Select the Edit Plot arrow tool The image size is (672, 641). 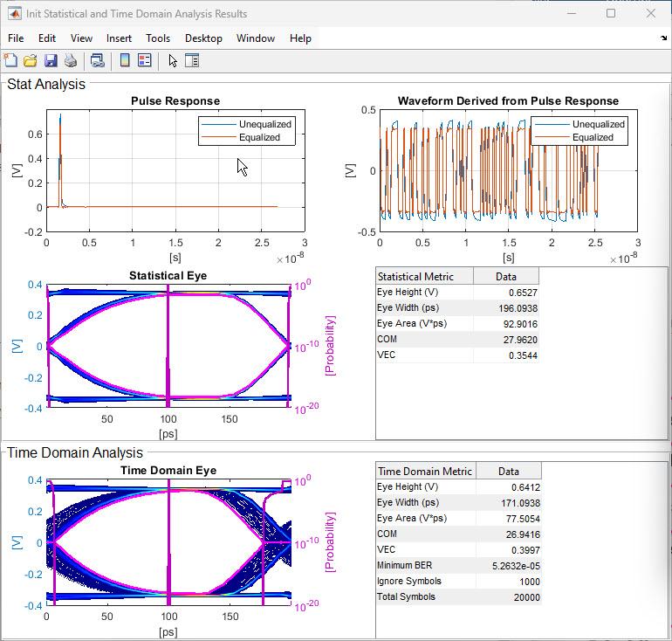(173, 60)
